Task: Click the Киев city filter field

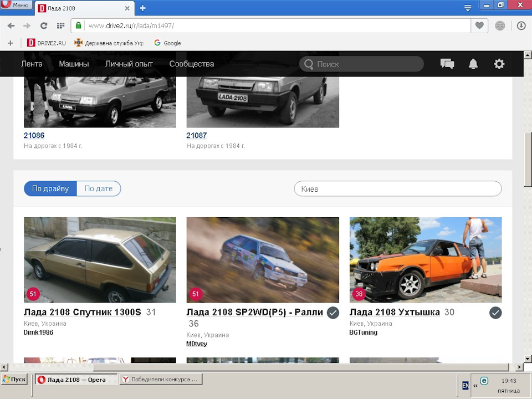Action: 398,188
